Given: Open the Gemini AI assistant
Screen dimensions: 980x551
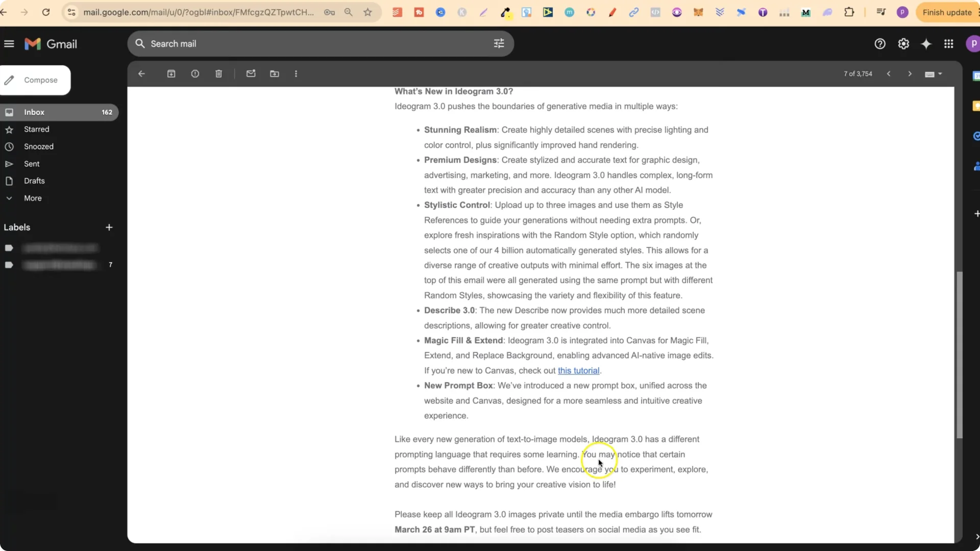Looking at the screenshot, I should click(x=926, y=44).
